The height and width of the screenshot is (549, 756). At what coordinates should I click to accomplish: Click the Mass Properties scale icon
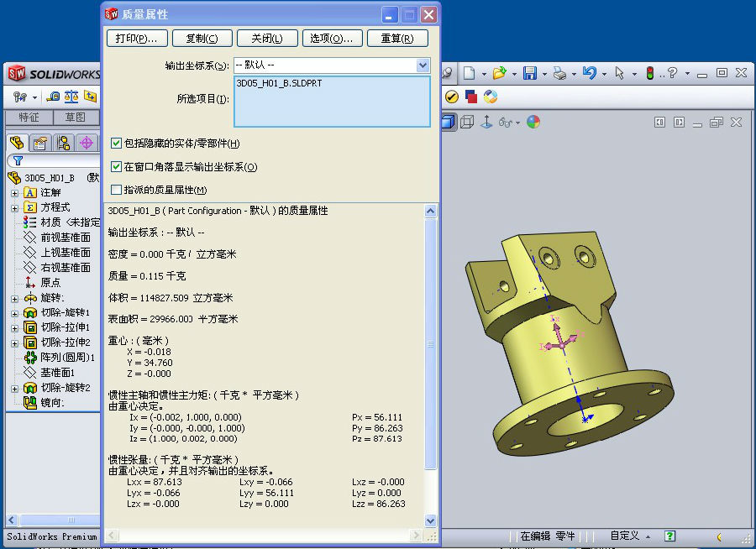[71, 97]
